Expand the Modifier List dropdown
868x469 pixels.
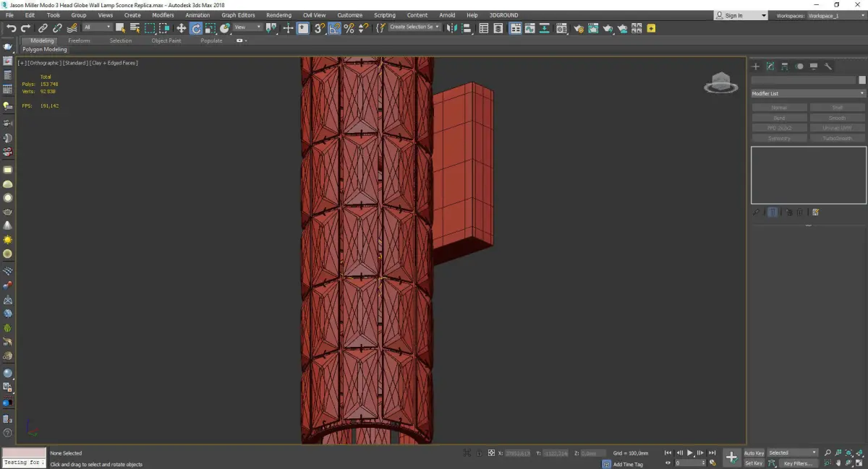click(x=808, y=93)
